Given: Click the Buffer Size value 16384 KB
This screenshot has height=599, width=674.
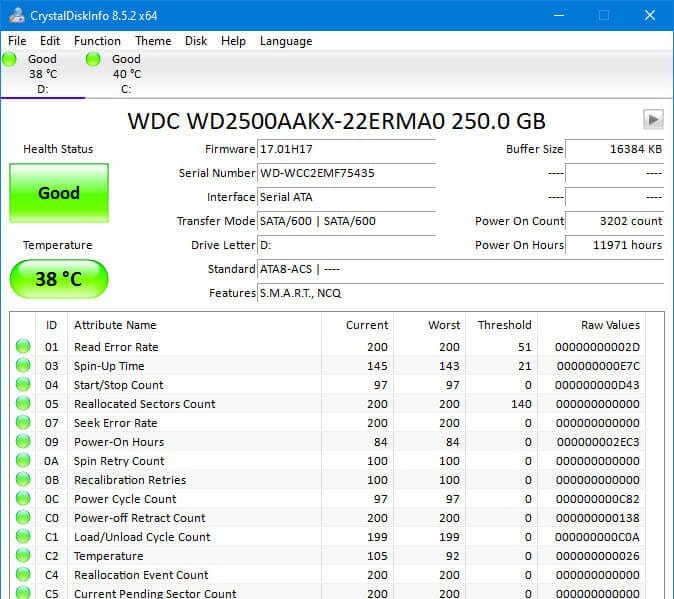Looking at the screenshot, I should (615, 150).
